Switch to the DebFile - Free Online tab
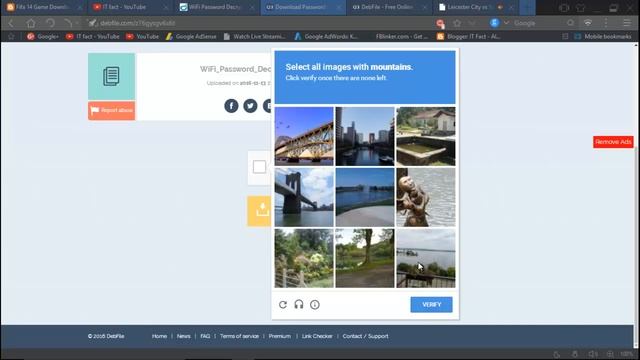Viewport: 640px width, 360px height. pos(388,7)
